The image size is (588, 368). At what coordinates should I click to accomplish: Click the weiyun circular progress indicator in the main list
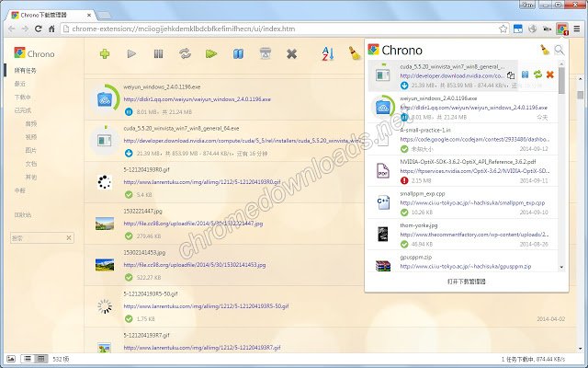[x=105, y=99]
